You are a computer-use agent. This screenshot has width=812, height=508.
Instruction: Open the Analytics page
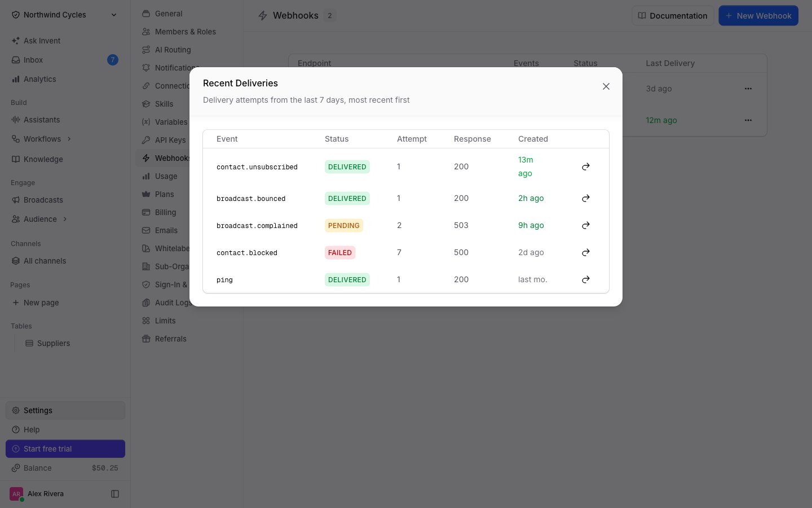[x=65, y=79]
